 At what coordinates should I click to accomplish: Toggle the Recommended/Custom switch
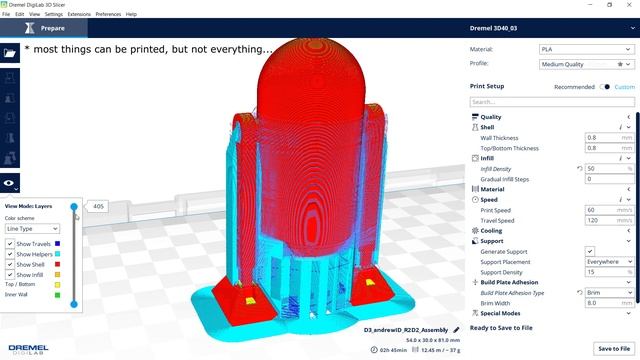pos(605,87)
